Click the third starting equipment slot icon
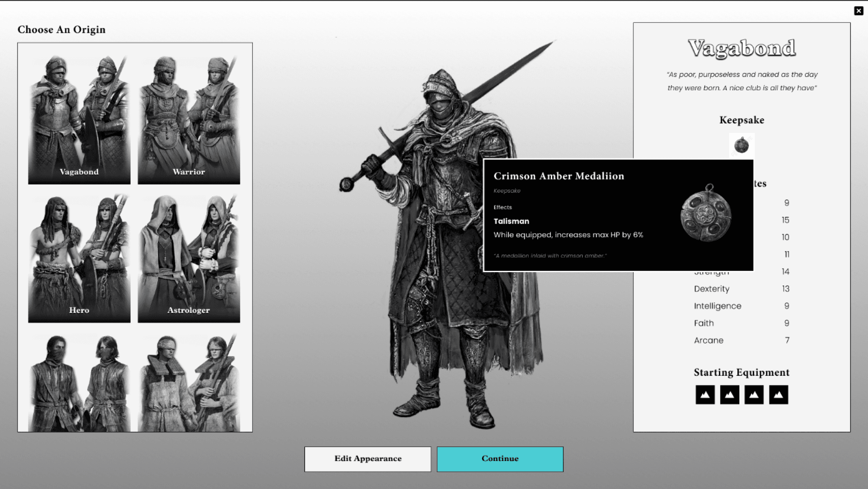This screenshot has width=868, height=489. pyautogui.click(x=754, y=394)
